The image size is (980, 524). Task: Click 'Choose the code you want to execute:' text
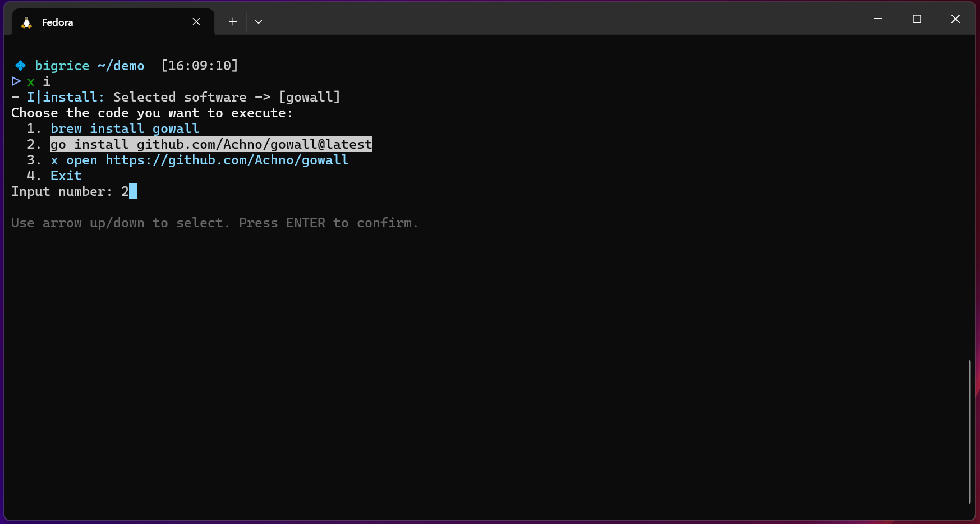(x=152, y=113)
